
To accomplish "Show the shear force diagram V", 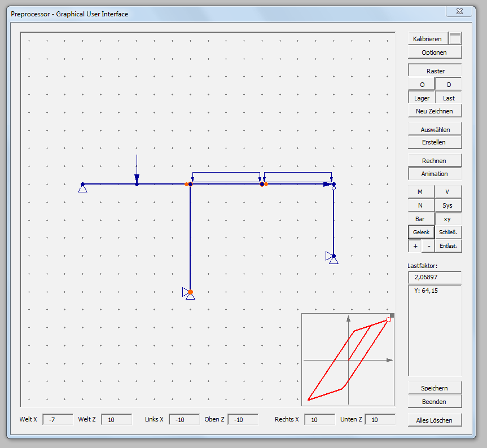I will click(x=448, y=192).
